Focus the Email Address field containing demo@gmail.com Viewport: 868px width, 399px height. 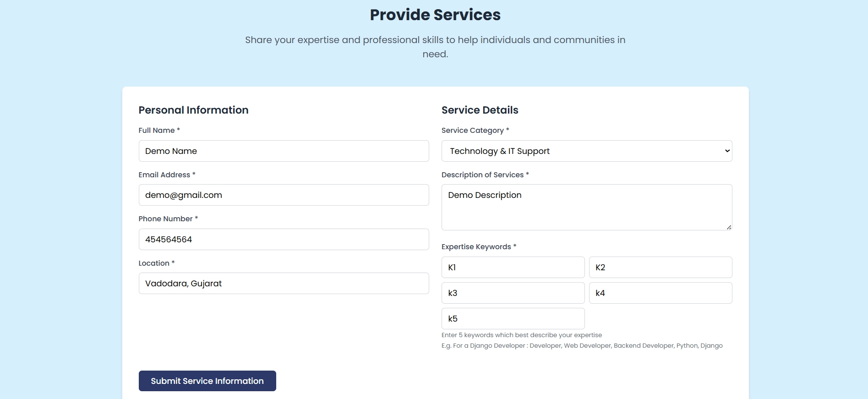(x=284, y=195)
